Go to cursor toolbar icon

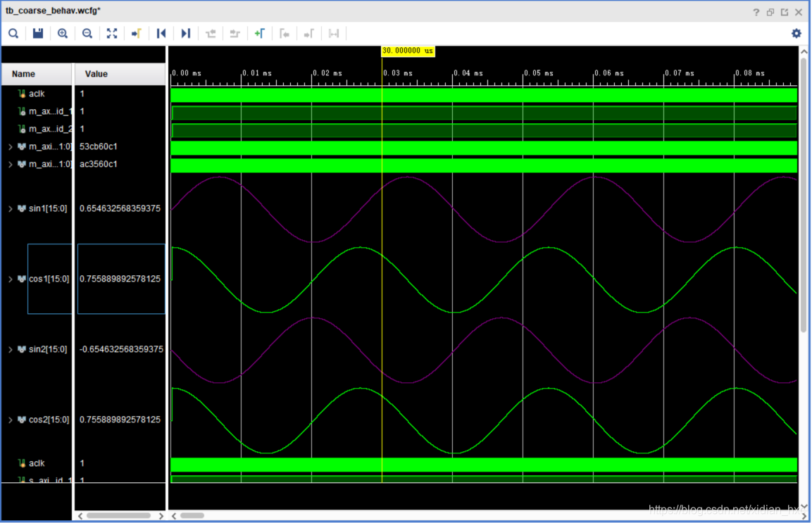[136, 34]
